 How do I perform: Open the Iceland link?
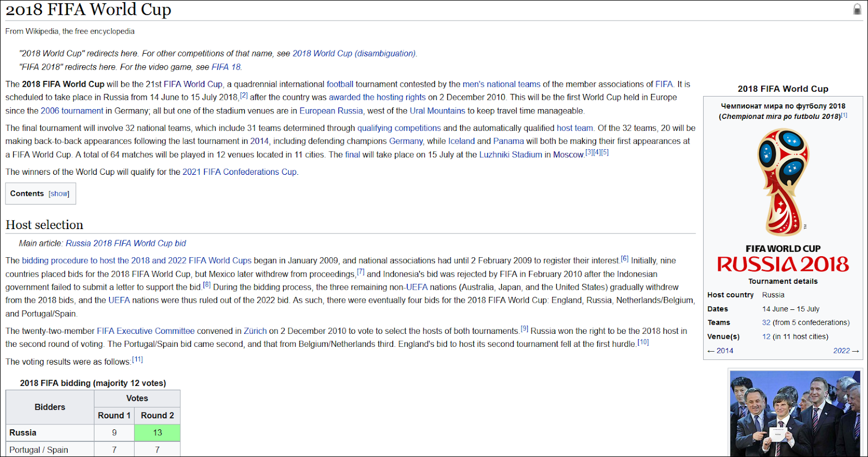(x=462, y=141)
